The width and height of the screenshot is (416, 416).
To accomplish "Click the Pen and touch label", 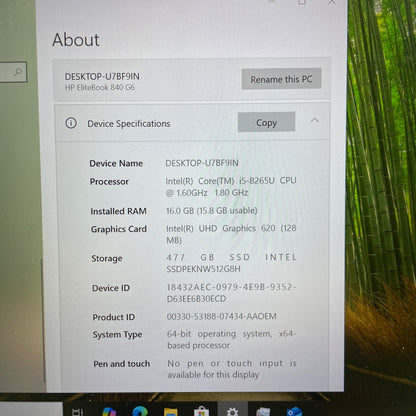I will point(122,364).
